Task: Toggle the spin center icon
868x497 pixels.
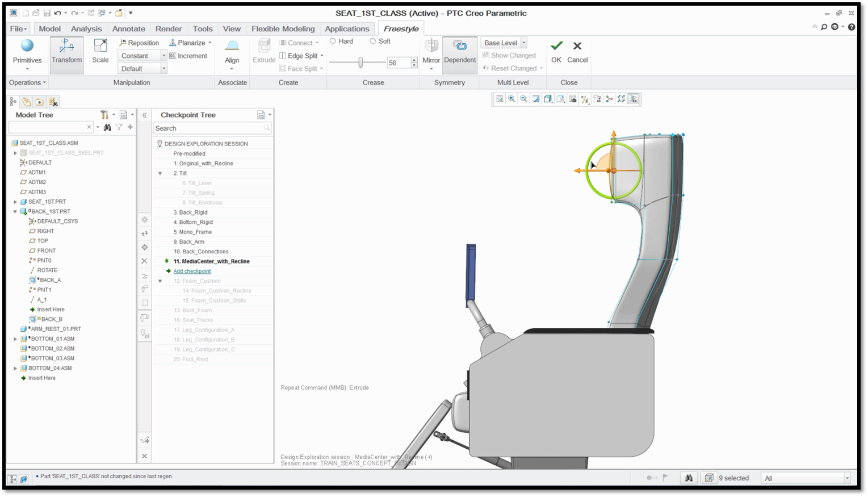Action: pyautogui.click(x=609, y=99)
